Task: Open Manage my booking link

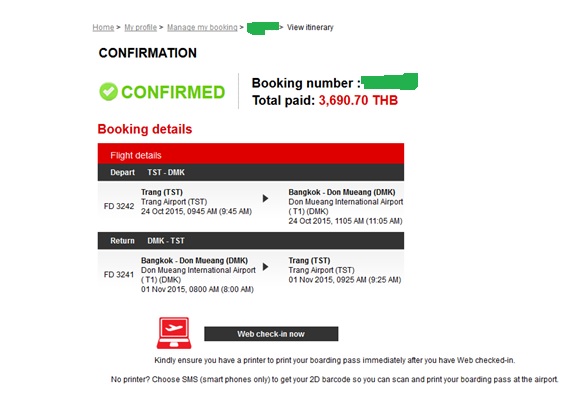Action: tap(202, 27)
